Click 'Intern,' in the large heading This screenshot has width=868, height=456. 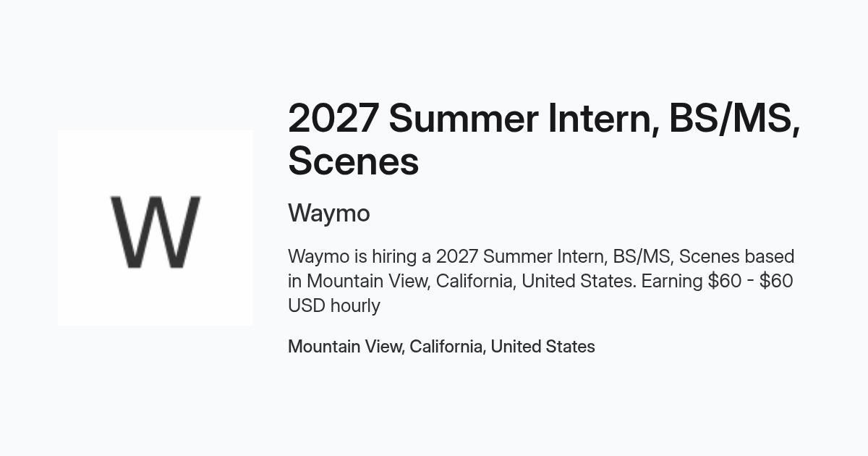point(603,118)
